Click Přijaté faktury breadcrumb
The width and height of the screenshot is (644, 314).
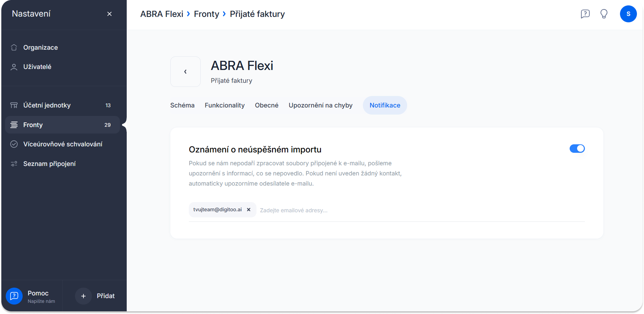click(x=257, y=14)
